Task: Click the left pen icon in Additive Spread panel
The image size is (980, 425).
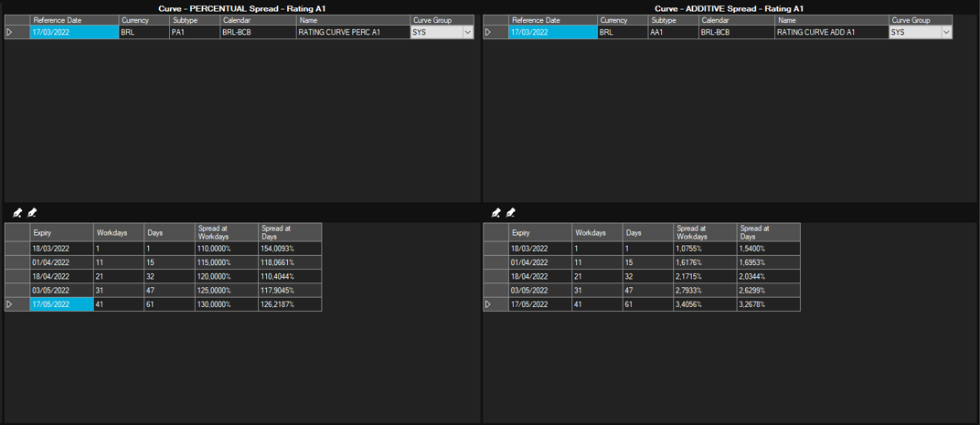Action: click(496, 213)
